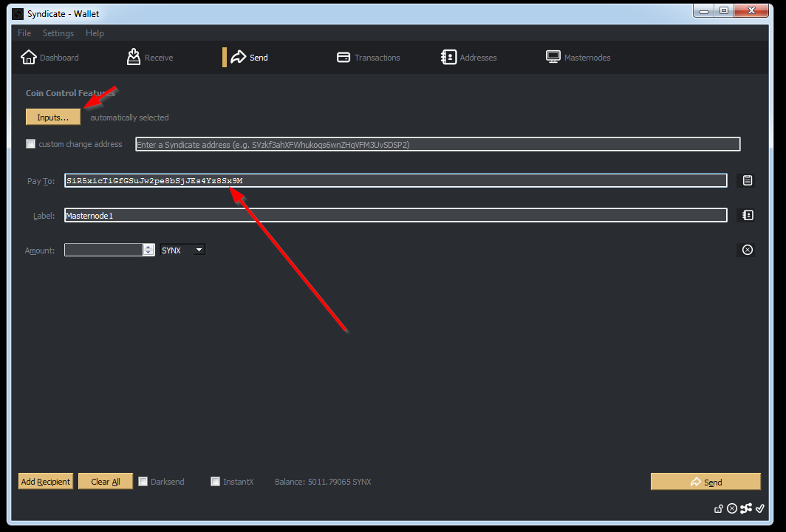Click the 'automatically selected' text
786x532 pixels.
[129, 117]
